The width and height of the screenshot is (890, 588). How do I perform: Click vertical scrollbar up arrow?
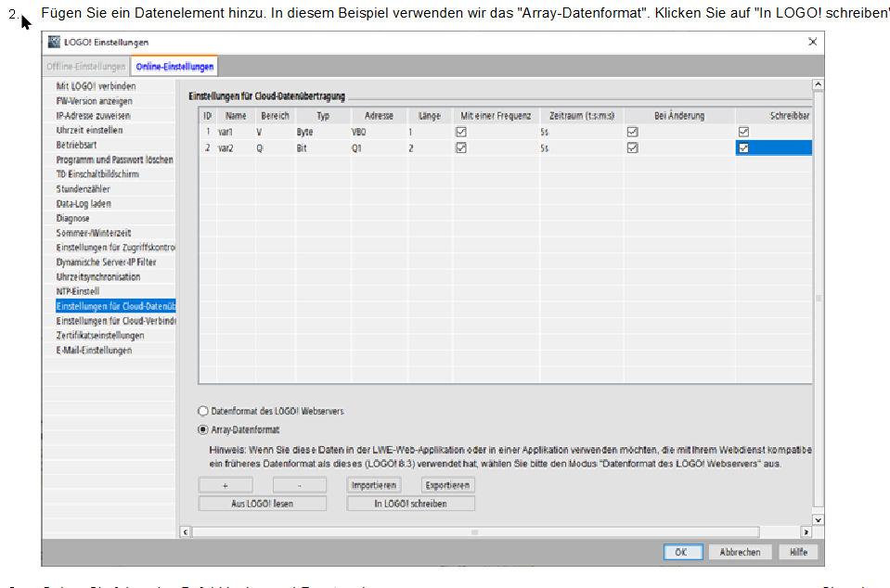(x=818, y=84)
